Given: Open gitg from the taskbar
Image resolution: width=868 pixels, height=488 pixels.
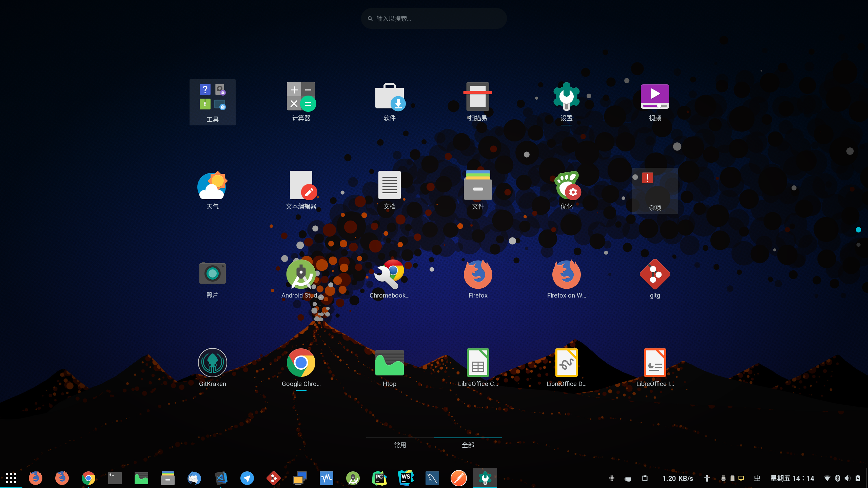Looking at the screenshot, I should 274,478.
